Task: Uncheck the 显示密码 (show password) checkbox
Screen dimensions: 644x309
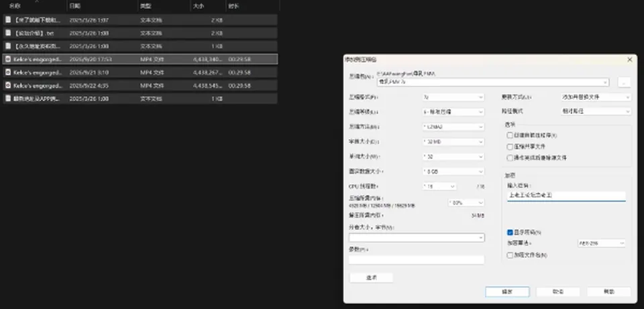Action: [510, 233]
